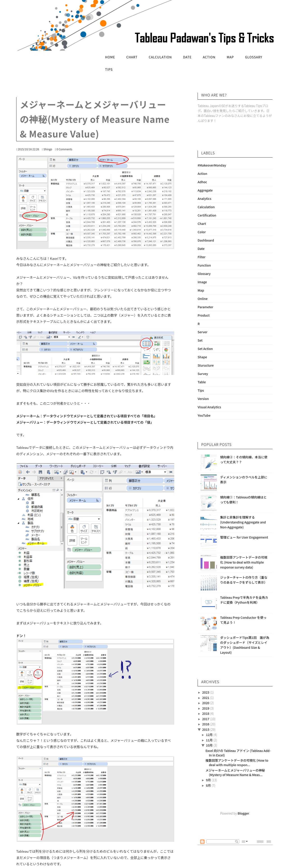Expand the 2018 archive year
Screen dimensions: 289x868
[199, 714]
